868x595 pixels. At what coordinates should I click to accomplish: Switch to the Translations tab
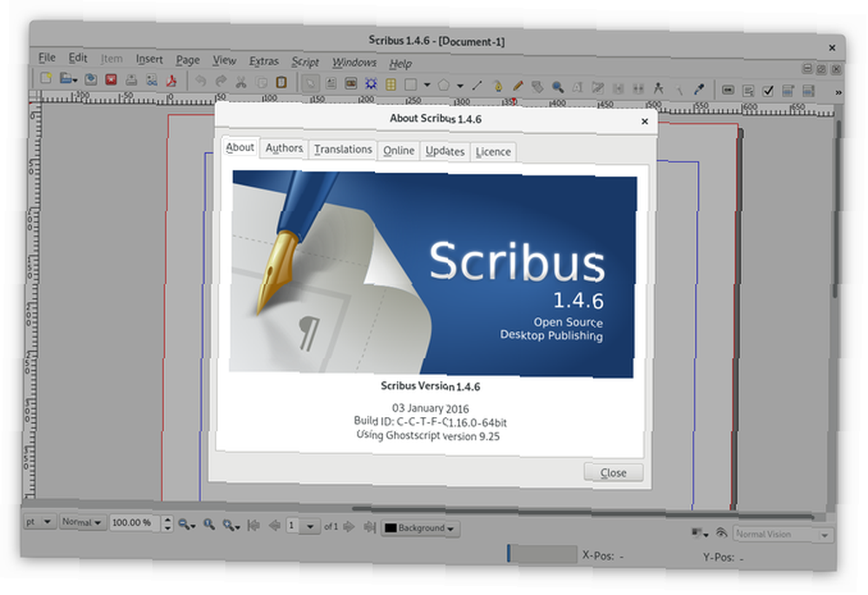coord(343,149)
